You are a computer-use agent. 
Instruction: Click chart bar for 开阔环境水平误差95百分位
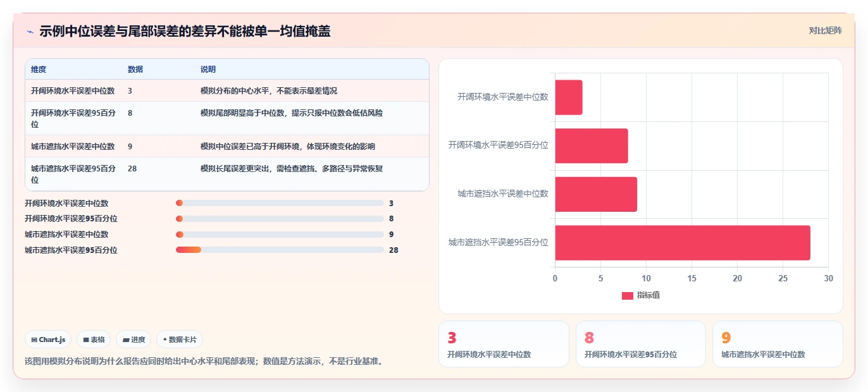pos(592,146)
